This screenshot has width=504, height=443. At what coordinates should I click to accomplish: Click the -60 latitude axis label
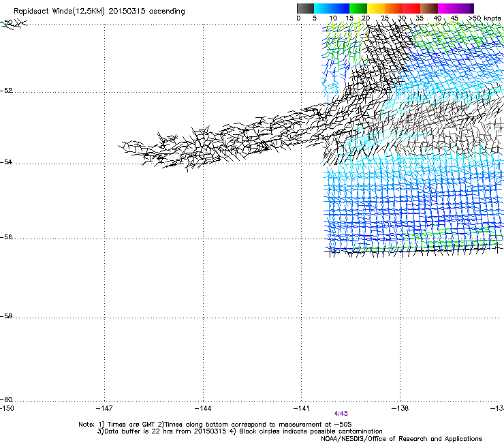pos(6,400)
